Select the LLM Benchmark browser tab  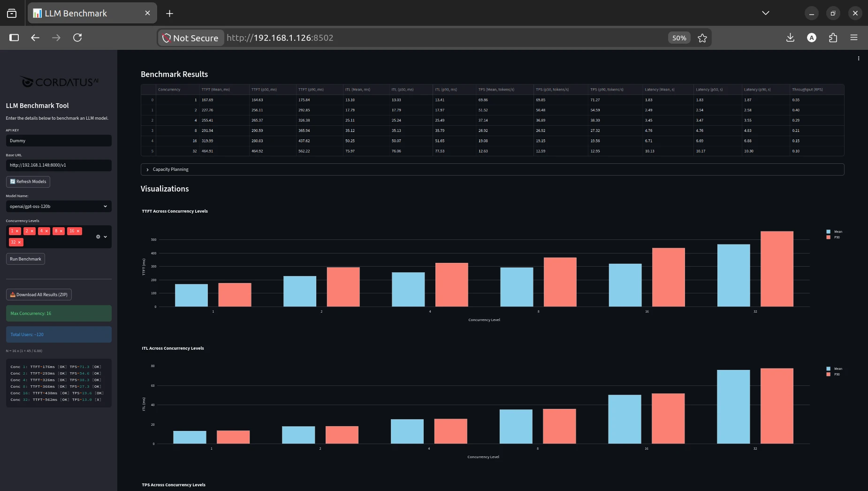[92, 13]
